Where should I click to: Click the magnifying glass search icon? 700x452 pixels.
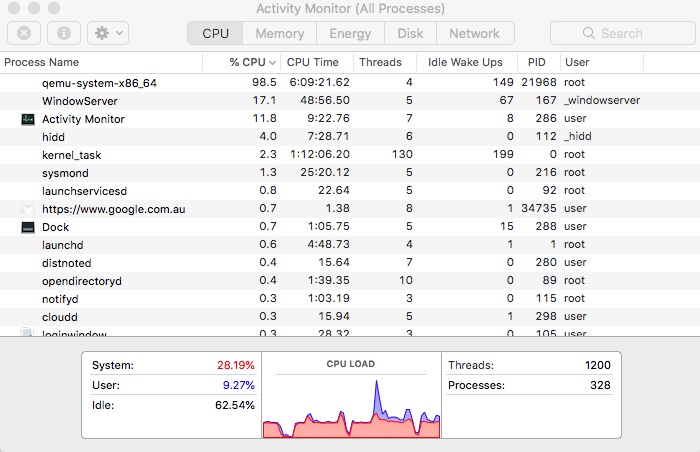point(589,33)
